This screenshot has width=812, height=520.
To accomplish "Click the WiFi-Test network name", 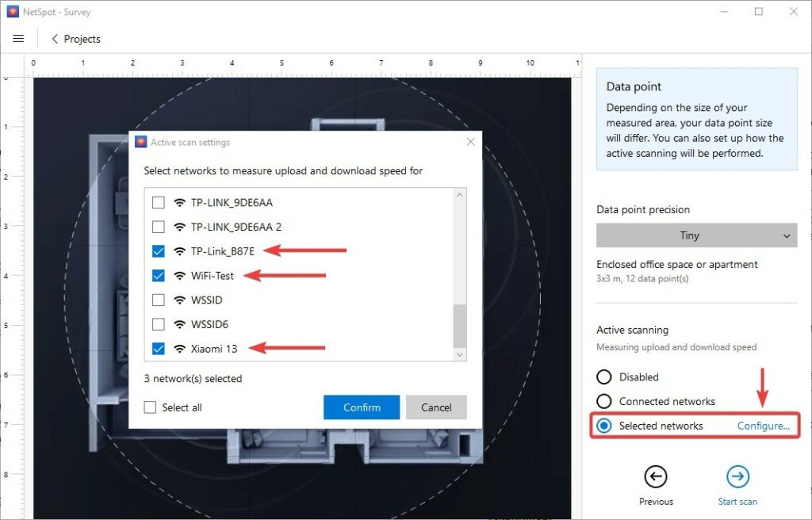I will pyautogui.click(x=213, y=276).
